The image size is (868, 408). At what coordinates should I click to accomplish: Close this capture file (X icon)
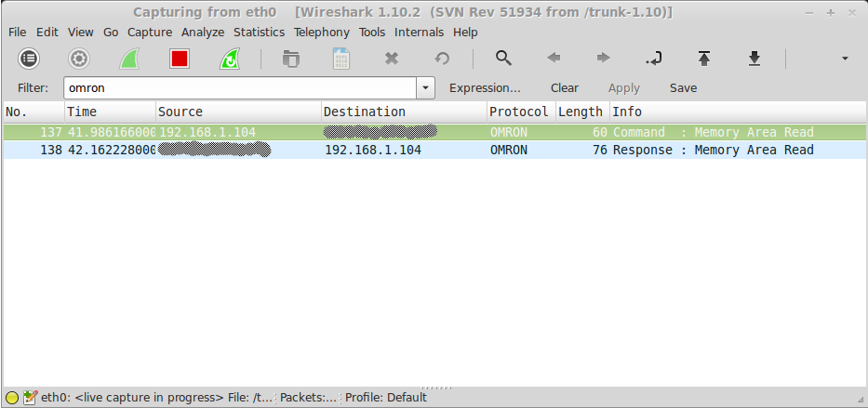coord(392,58)
